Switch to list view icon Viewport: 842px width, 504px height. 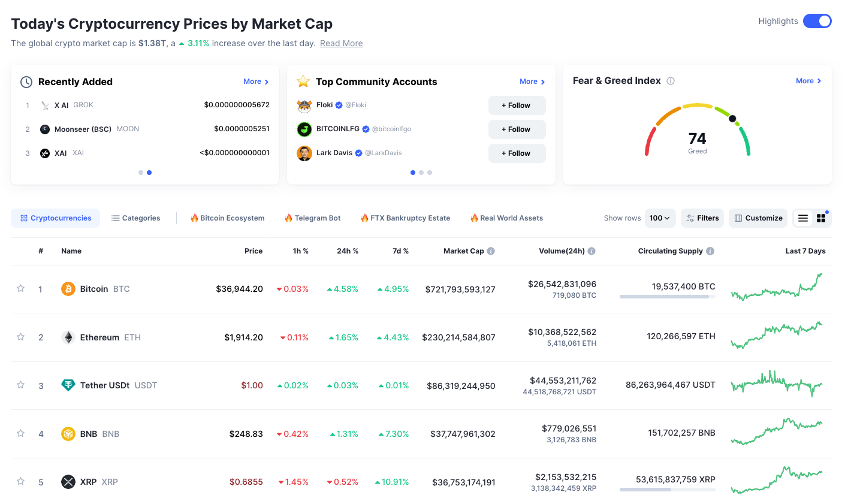[x=803, y=218]
